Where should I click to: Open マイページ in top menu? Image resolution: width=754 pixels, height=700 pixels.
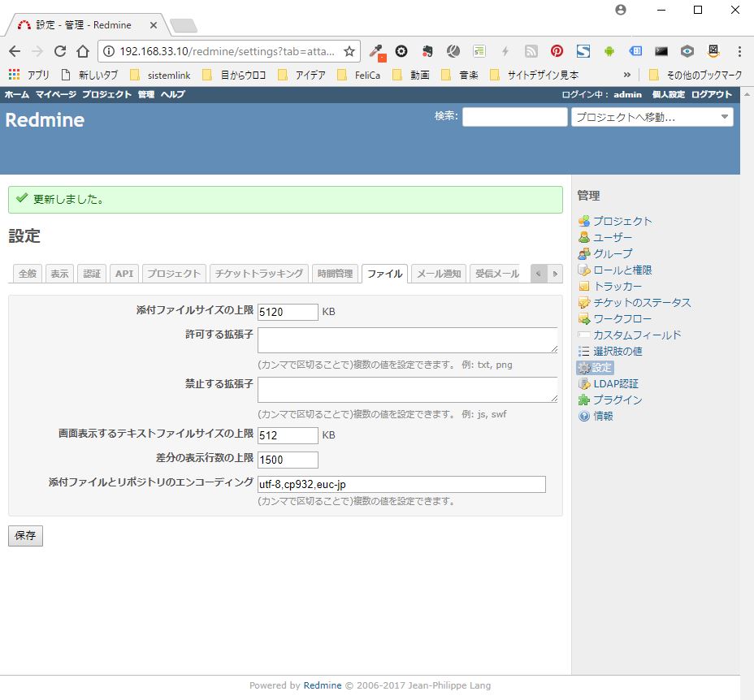click(x=56, y=94)
